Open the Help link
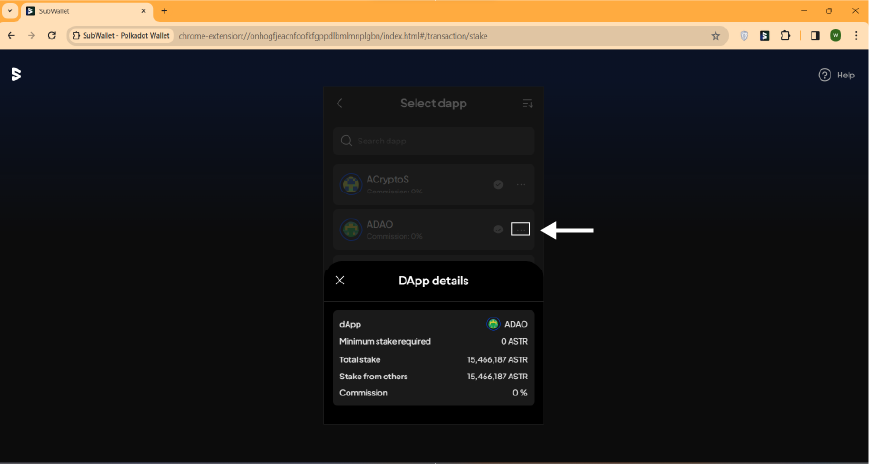Screen dimensions: 869x464 point(837,75)
